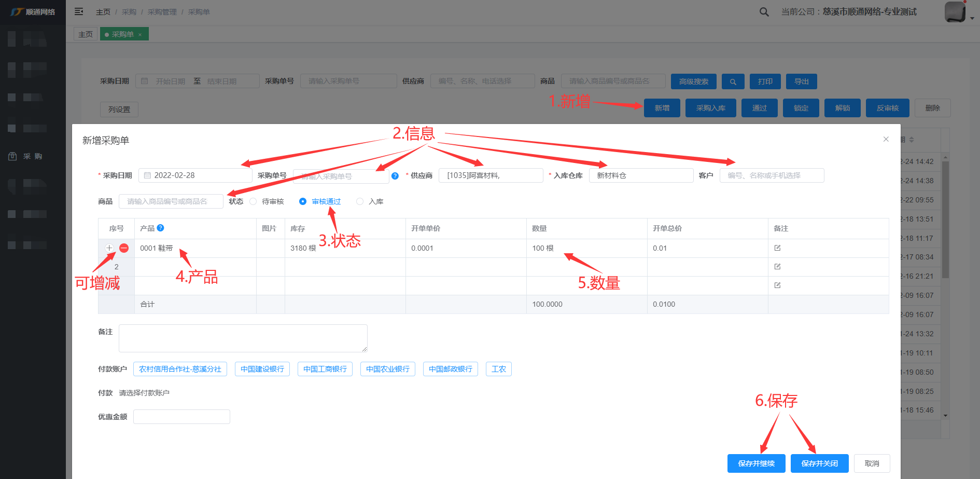Image resolution: width=980 pixels, height=479 pixels.
Task: Click the help icon beside 采购单号 field
Action: [395, 176]
